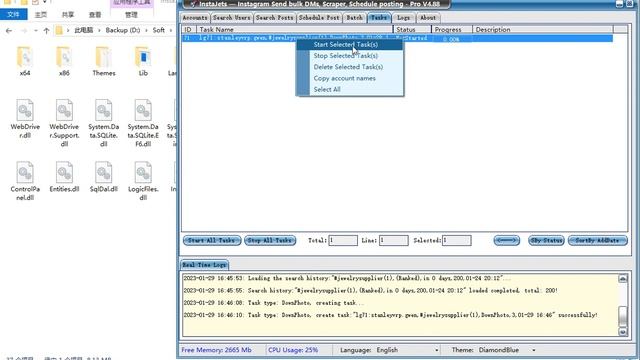Switch to the Schedule Post tab
Viewport: 640px width, 360px height.
[319, 18]
